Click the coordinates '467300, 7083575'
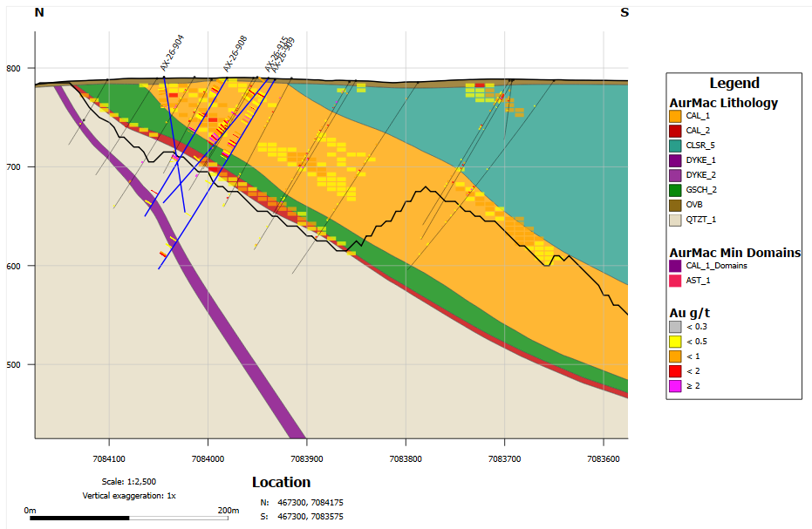The width and height of the screenshot is (812, 529). (310, 517)
